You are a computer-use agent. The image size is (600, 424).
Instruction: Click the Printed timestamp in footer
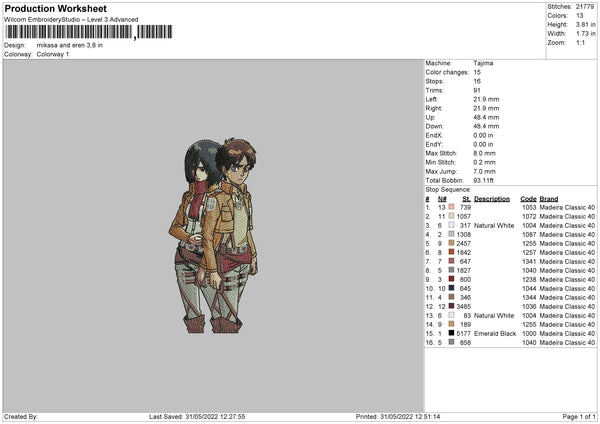point(398,416)
